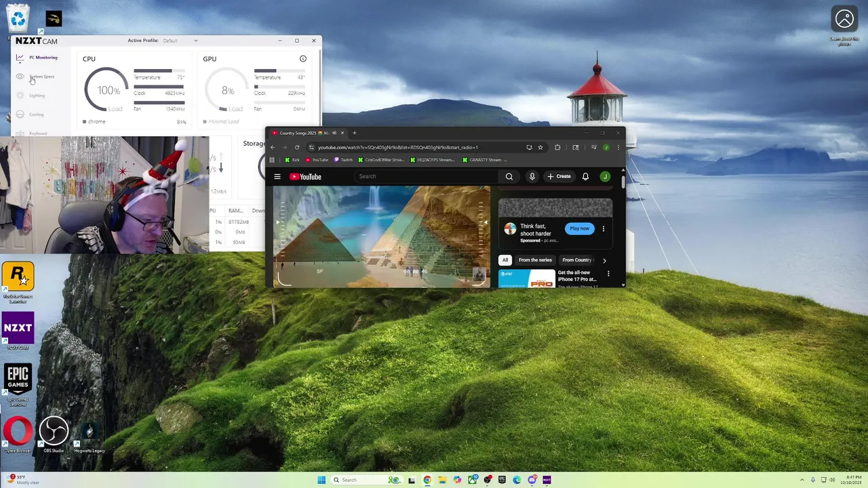Open the OBS Studio desktop icon
The width and height of the screenshot is (868, 488).
[54, 434]
